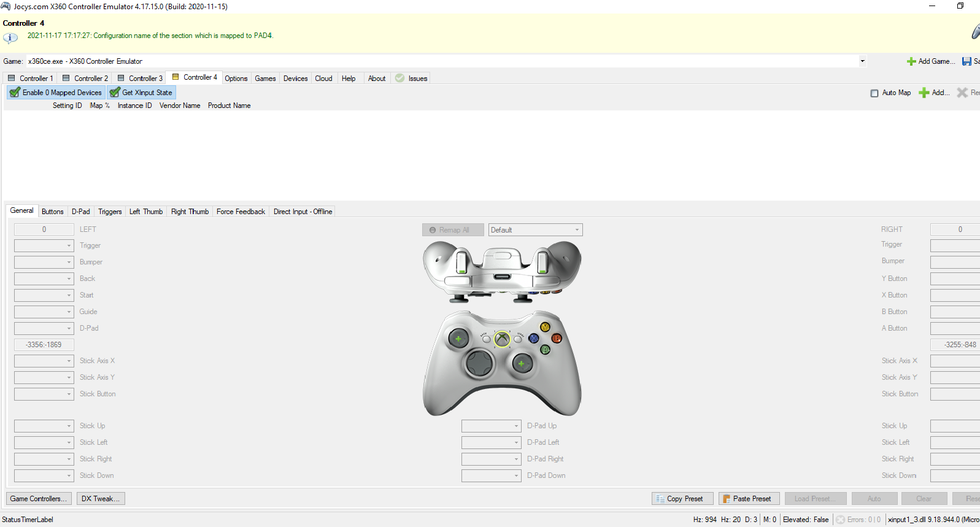This screenshot has height=527, width=980.
Task: Click the Product Name column header
Action: [x=229, y=106]
